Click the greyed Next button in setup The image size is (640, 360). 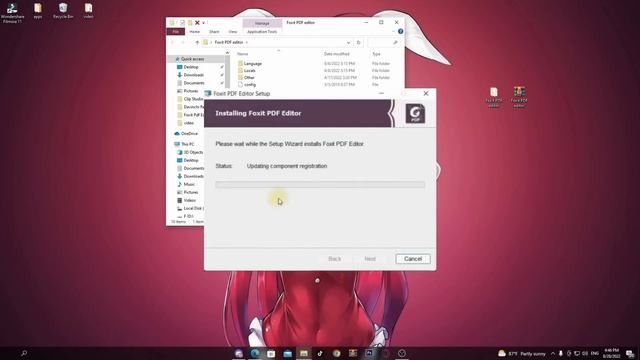tap(370, 259)
